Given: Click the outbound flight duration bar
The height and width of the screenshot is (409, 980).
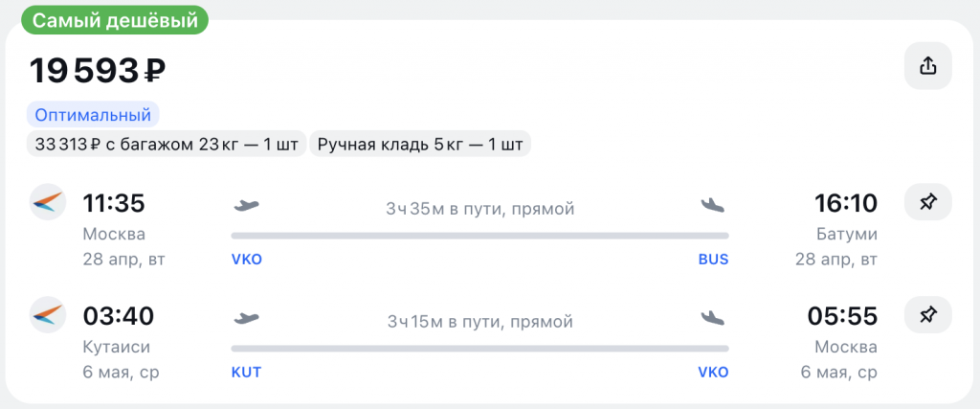Looking at the screenshot, I should [x=479, y=236].
